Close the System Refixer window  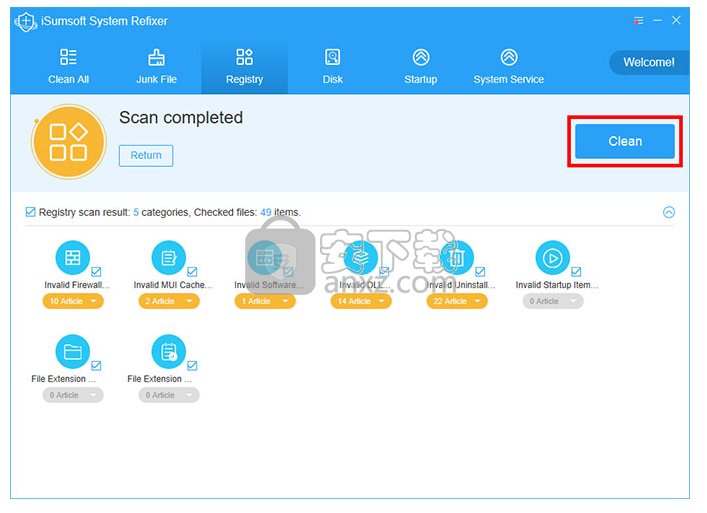[676, 20]
